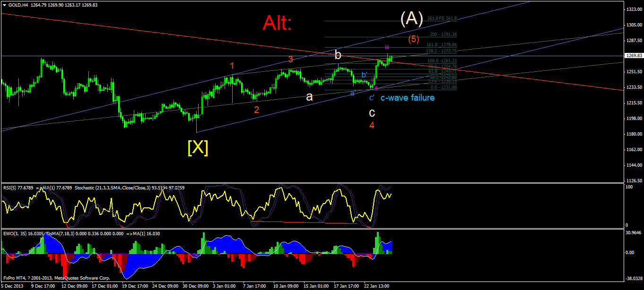
Task: Click the white b wave label
Action: coord(338,55)
